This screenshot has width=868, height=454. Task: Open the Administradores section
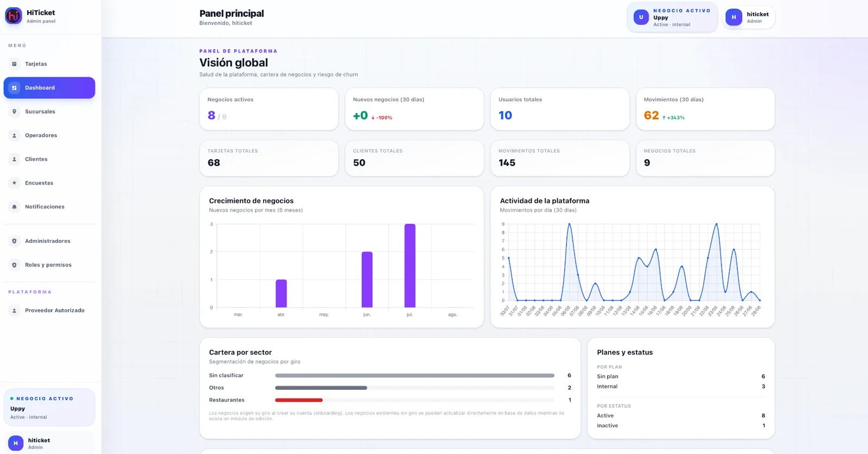pyautogui.click(x=49, y=241)
